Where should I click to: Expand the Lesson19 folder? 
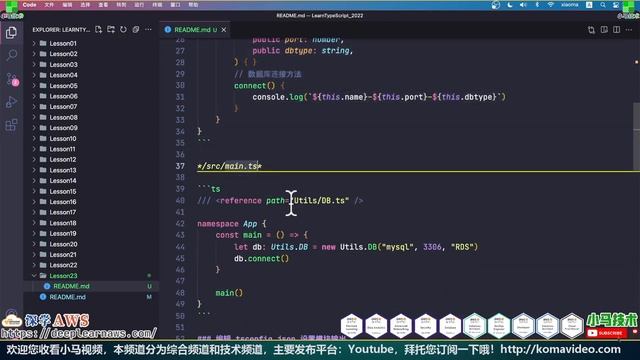click(34, 233)
